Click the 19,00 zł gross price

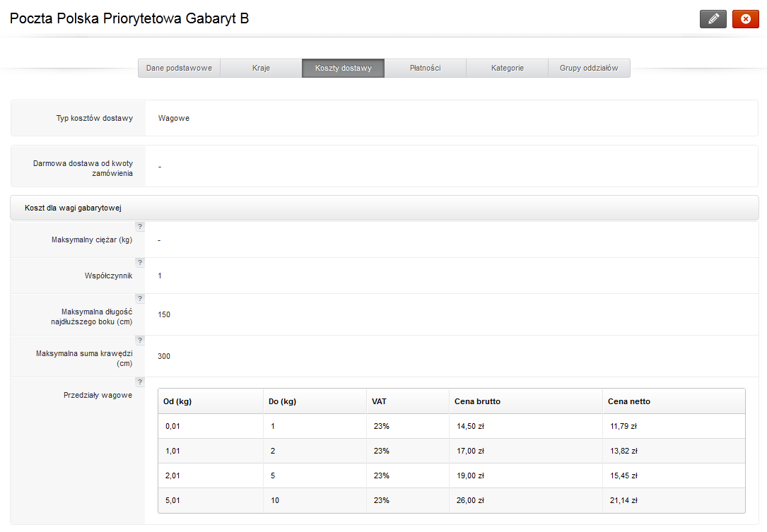470,475
